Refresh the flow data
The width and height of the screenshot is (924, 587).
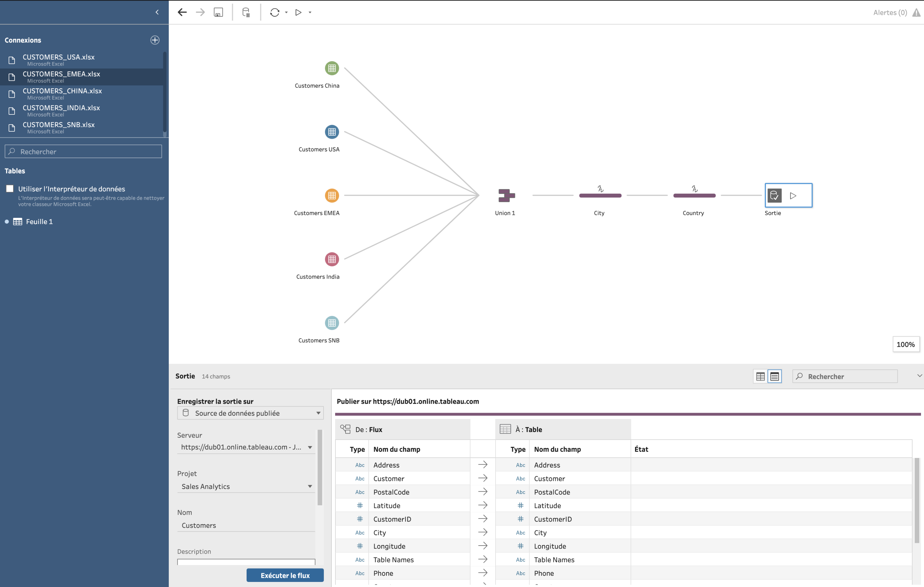click(275, 12)
